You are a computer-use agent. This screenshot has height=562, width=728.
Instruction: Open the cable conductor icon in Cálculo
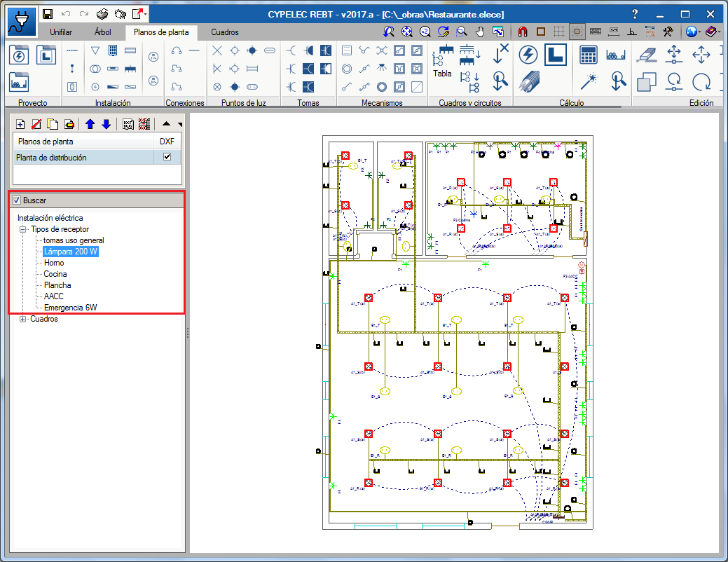(528, 81)
